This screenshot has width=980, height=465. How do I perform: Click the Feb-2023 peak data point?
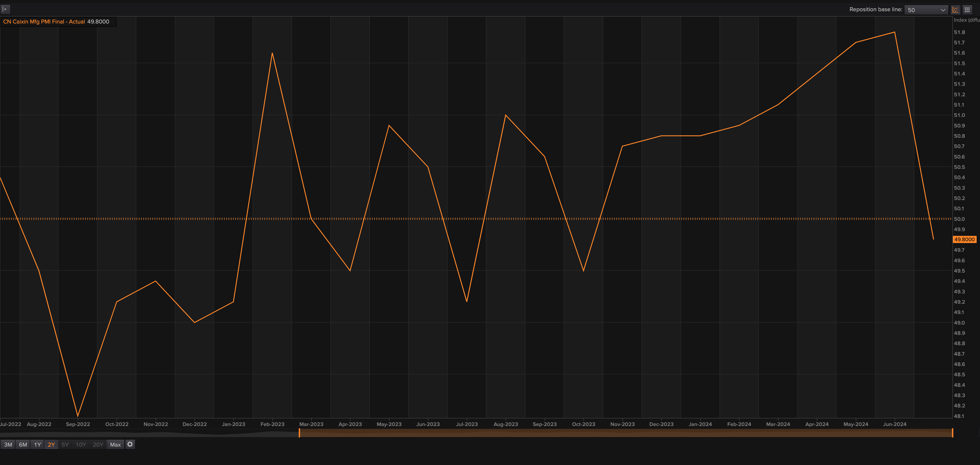click(272, 53)
